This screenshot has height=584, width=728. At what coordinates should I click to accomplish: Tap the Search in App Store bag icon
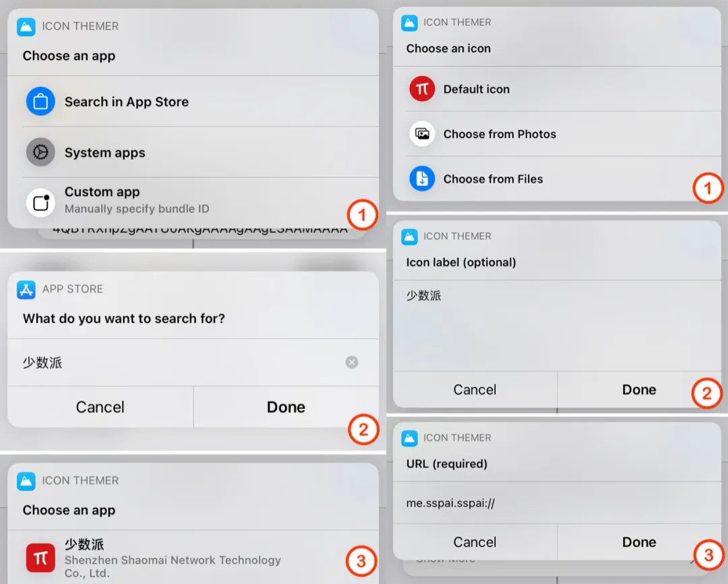(40, 102)
